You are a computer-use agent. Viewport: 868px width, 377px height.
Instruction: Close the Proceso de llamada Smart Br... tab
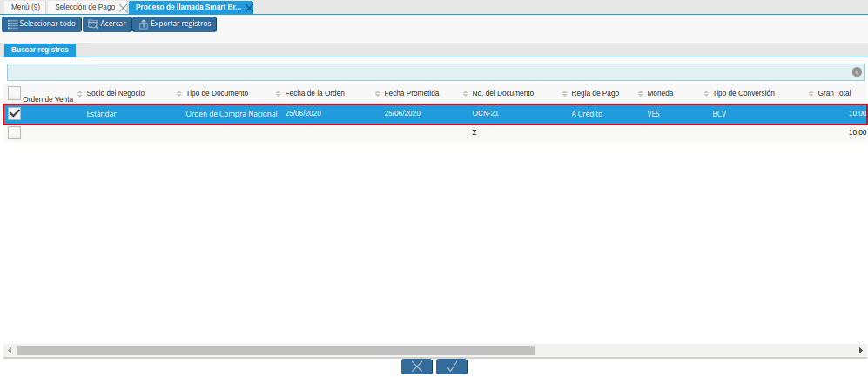(x=249, y=9)
